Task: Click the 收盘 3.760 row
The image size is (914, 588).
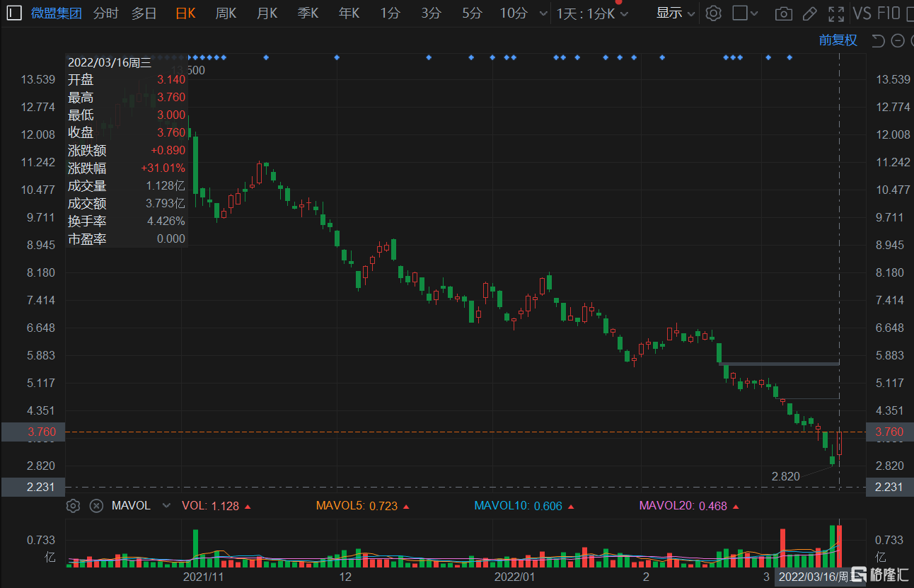Action: (127, 133)
